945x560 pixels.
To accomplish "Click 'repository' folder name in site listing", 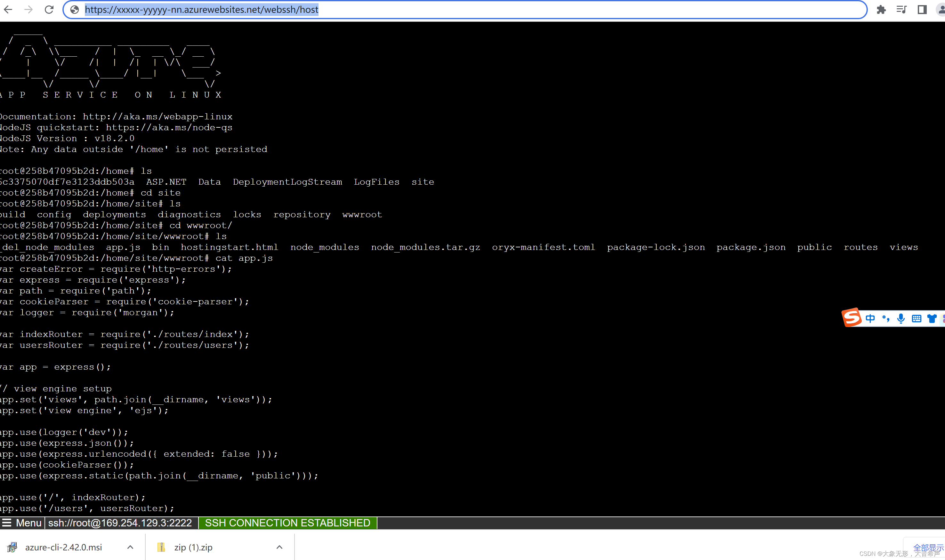I will click(x=302, y=214).
